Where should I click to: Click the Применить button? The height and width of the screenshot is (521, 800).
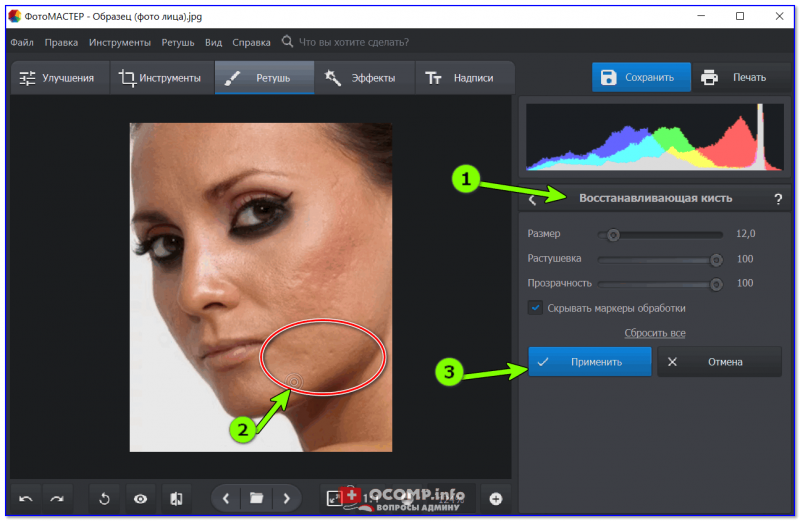[590, 362]
